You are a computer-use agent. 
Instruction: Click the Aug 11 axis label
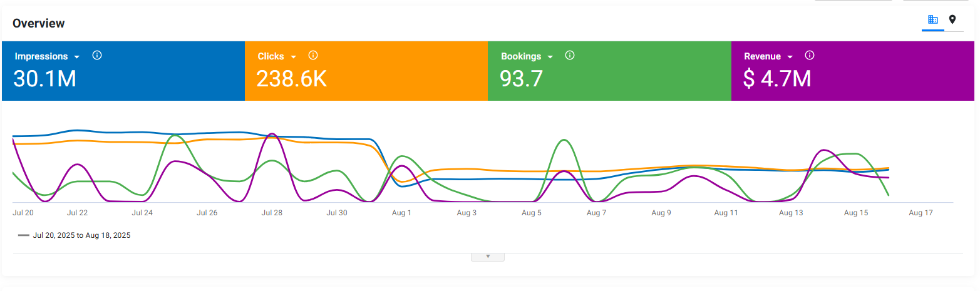[726, 213]
